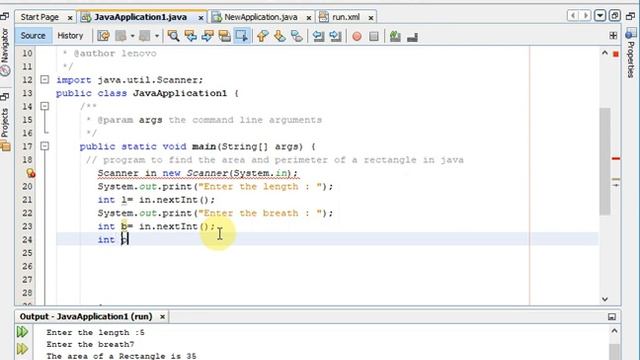Viewport: 640px width, 360px height.
Task: Open the document list dropdown in tab bar
Action: coord(600,16)
